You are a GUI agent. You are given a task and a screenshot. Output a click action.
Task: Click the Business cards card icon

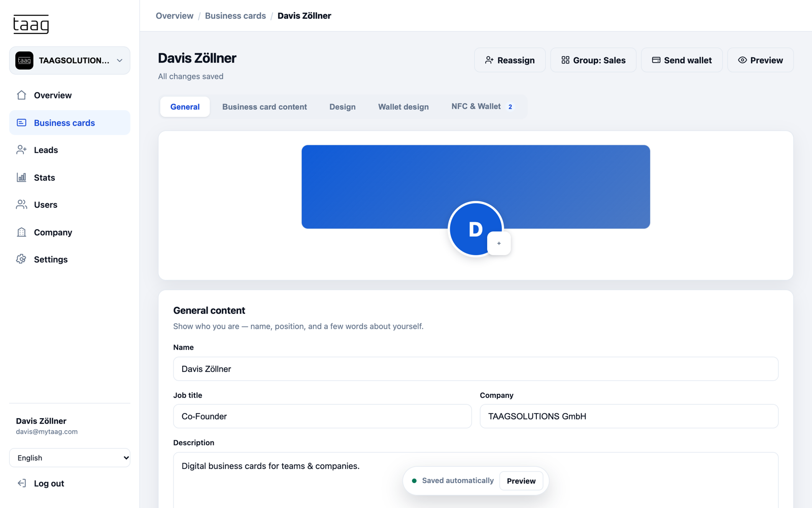[21, 122]
